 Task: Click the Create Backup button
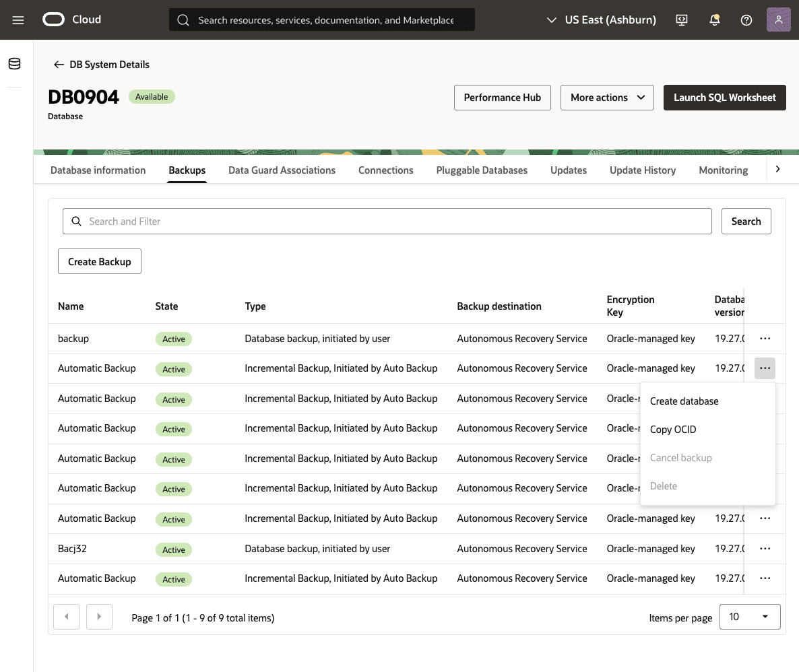point(99,261)
